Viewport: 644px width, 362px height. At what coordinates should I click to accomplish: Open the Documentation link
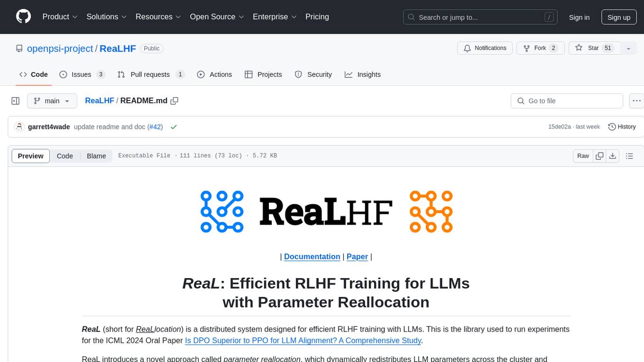[312, 256]
